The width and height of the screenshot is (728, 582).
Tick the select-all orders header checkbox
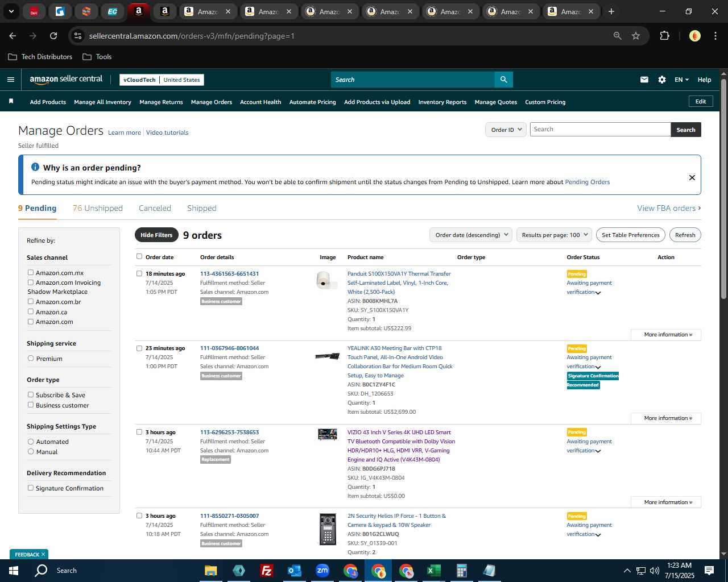pyautogui.click(x=139, y=256)
